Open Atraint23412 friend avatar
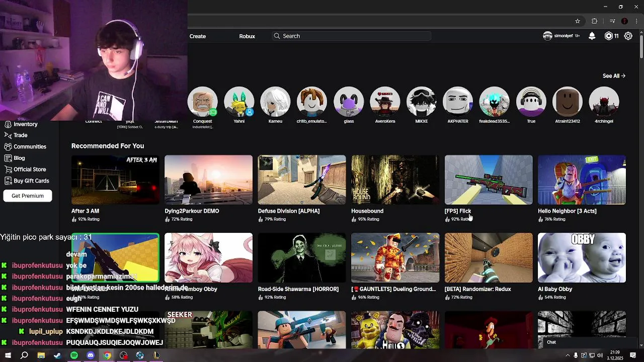This screenshot has width=644, height=362. (x=568, y=102)
